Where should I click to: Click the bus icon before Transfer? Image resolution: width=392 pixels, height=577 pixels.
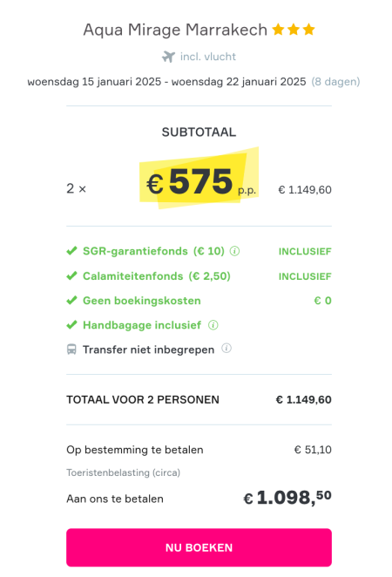point(71,350)
